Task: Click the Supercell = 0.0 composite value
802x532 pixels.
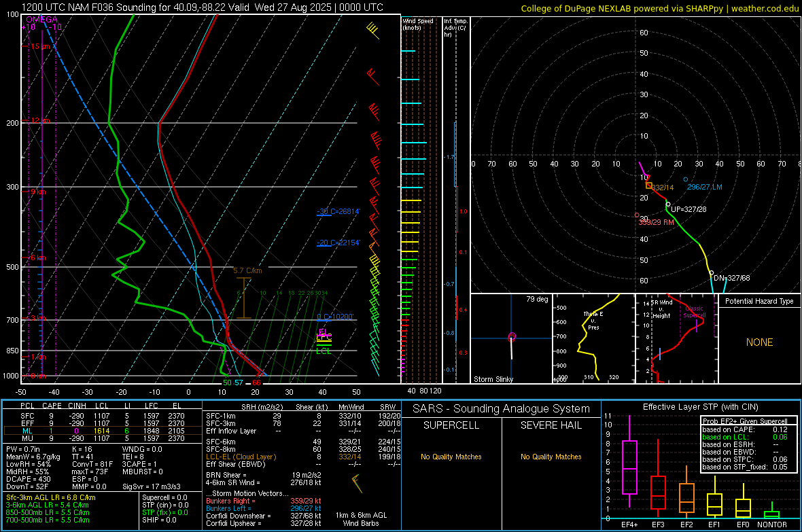Action: point(164,497)
